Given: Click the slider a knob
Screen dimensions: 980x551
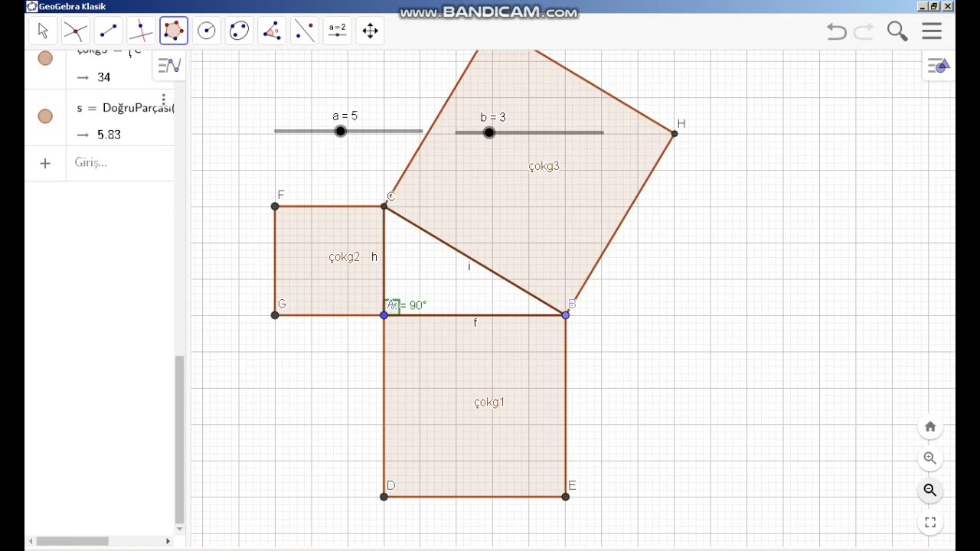Looking at the screenshot, I should click(x=341, y=132).
